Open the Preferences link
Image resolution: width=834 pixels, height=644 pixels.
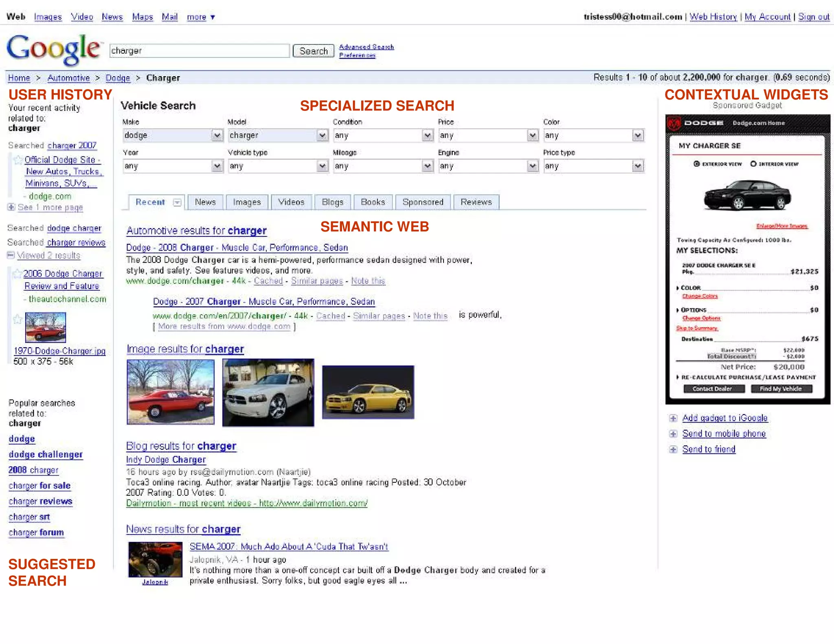[358, 55]
